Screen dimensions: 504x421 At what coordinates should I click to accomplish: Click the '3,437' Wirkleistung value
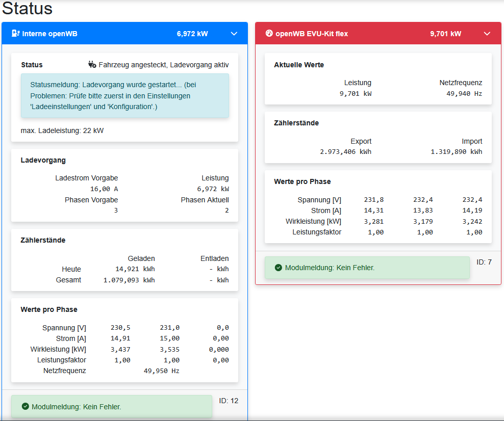[x=120, y=349]
